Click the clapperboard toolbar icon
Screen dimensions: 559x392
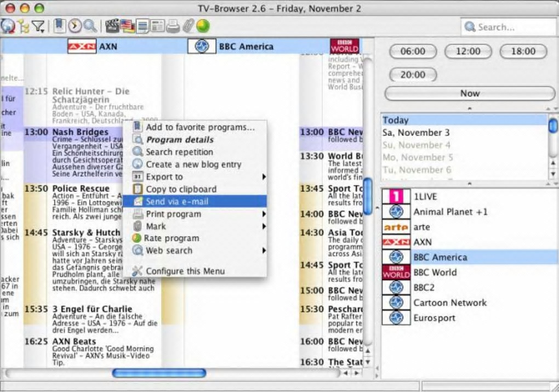point(112,26)
